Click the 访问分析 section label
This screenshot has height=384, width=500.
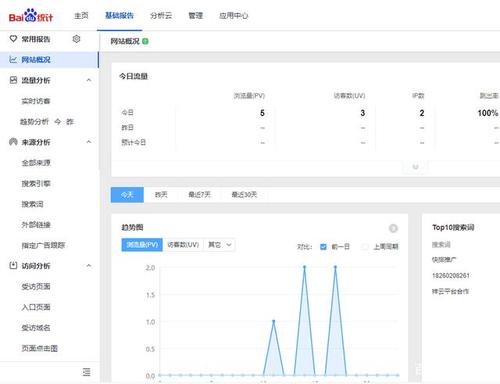coord(36,266)
